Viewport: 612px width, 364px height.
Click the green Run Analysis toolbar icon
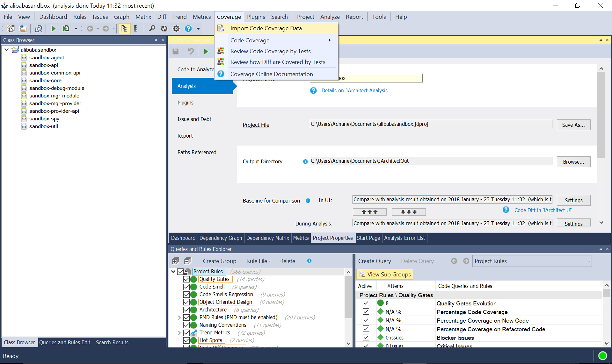[54, 29]
